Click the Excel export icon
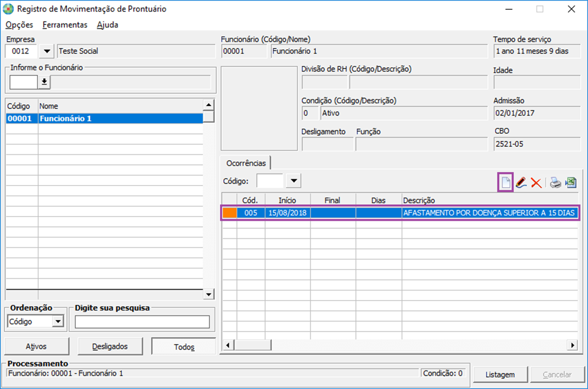This screenshot has height=389, width=588. tap(571, 183)
